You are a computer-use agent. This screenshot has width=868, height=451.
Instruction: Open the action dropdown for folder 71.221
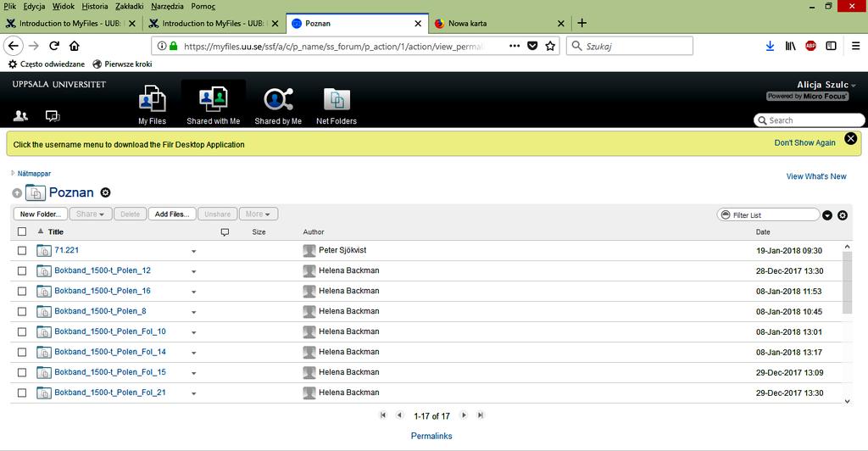coord(194,251)
